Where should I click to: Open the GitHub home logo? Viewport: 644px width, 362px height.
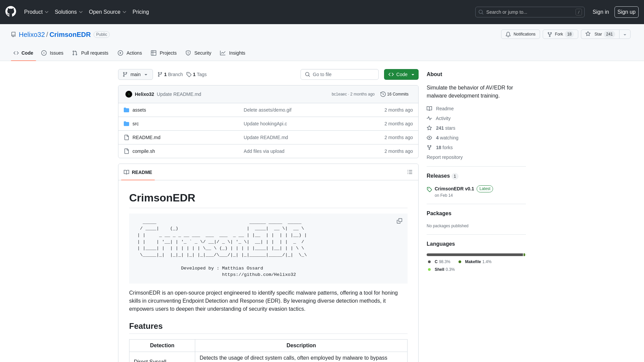coord(11,12)
